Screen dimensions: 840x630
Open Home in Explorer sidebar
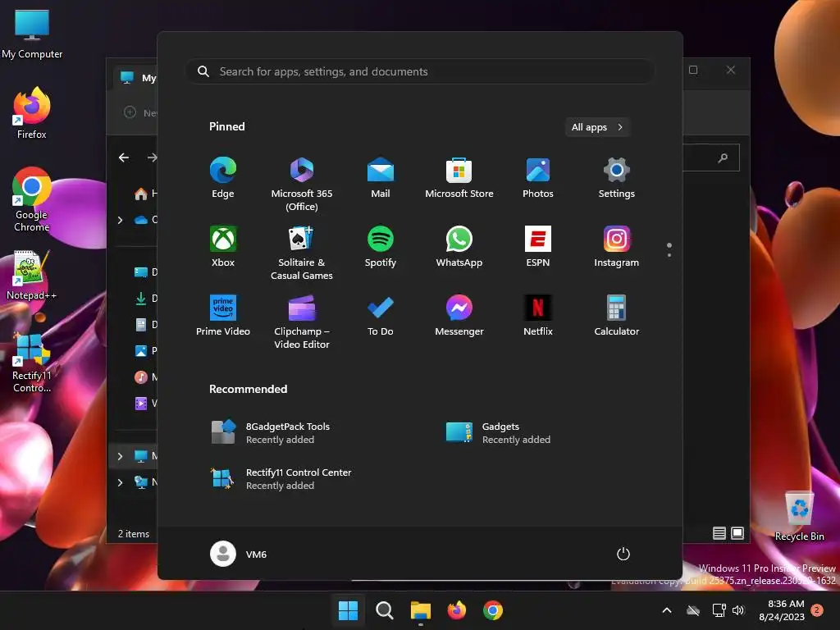tap(145, 194)
